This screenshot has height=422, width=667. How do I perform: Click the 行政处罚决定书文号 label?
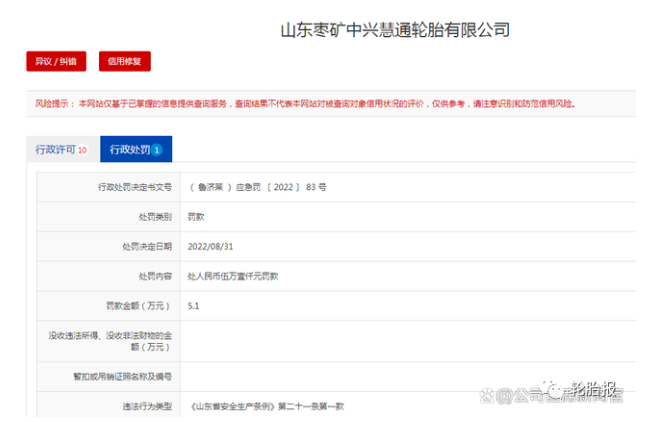click(135, 187)
